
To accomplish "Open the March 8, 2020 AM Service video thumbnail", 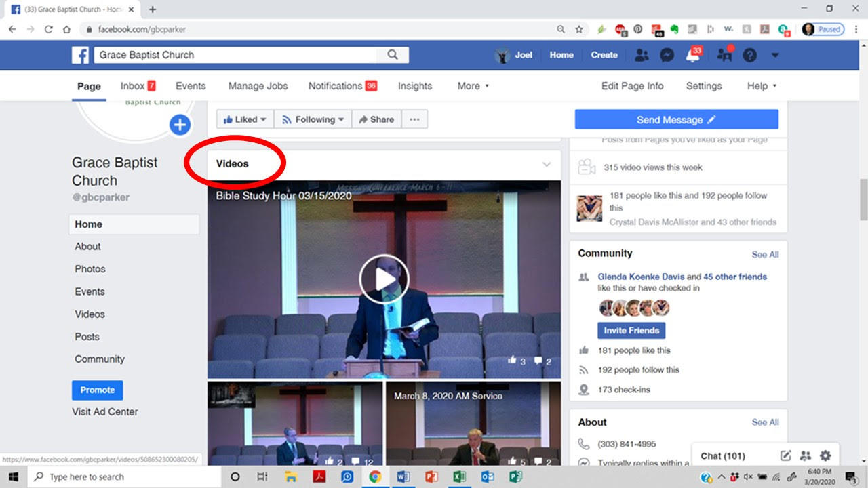I will [x=473, y=423].
